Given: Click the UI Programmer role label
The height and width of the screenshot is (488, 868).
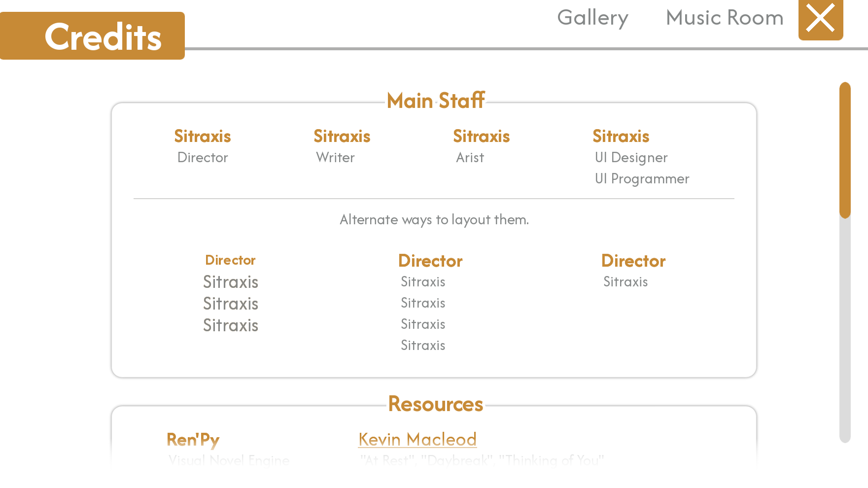Looking at the screenshot, I should tap(642, 178).
